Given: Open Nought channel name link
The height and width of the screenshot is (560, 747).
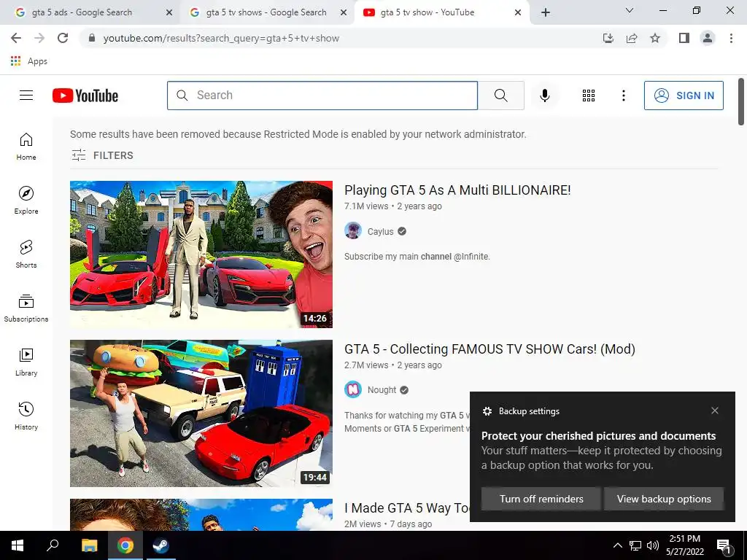Looking at the screenshot, I should (x=382, y=390).
